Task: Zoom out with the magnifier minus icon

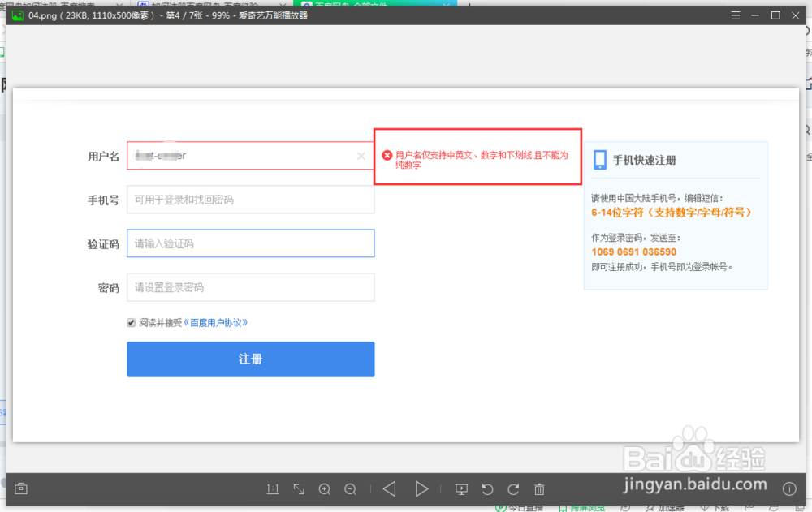Action: coord(351,489)
